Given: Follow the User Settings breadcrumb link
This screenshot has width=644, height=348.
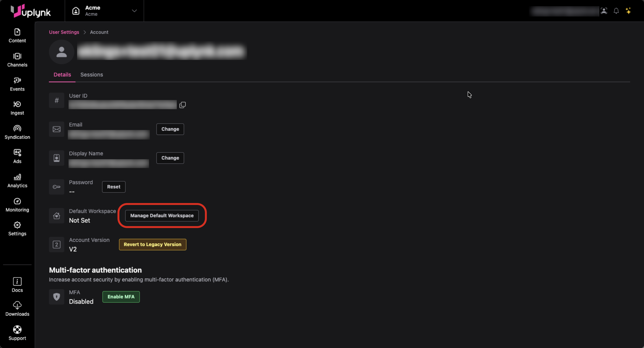Looking at the screenshot, I should click(x=64, y=32).
